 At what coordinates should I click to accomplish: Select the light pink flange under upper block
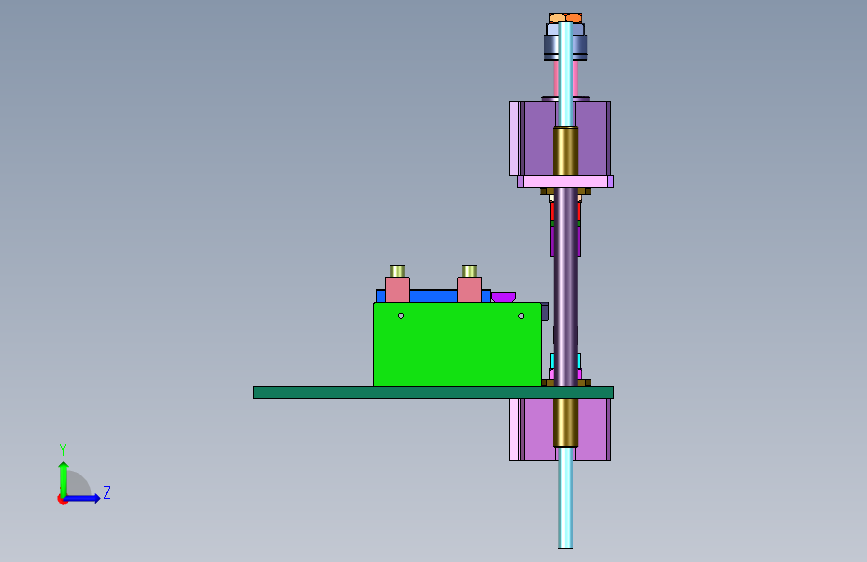(x=565, y=181)
